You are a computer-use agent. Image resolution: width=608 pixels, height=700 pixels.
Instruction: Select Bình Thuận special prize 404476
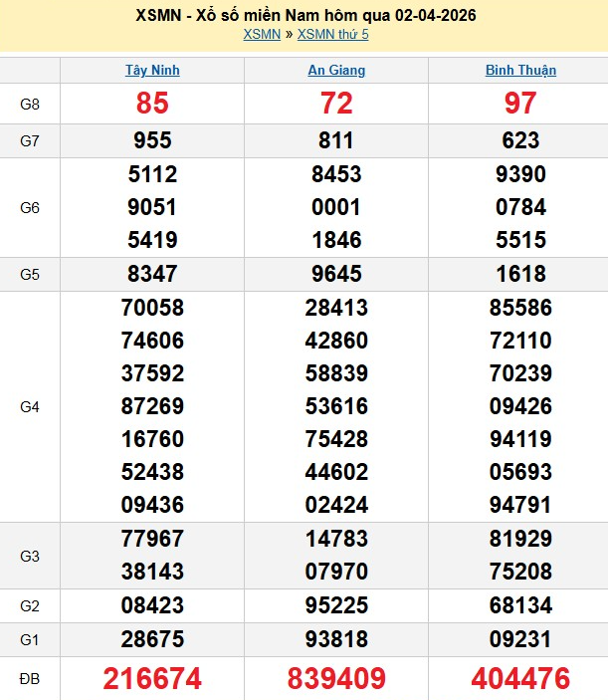pos(520,679)
